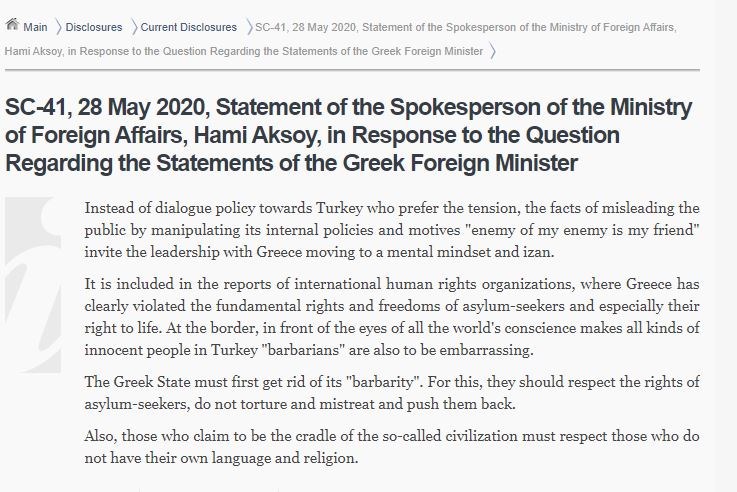This screenshot has width=737, height=492.
Task: Go to the Main breadcrumb link
Action: tap(35, 27)
